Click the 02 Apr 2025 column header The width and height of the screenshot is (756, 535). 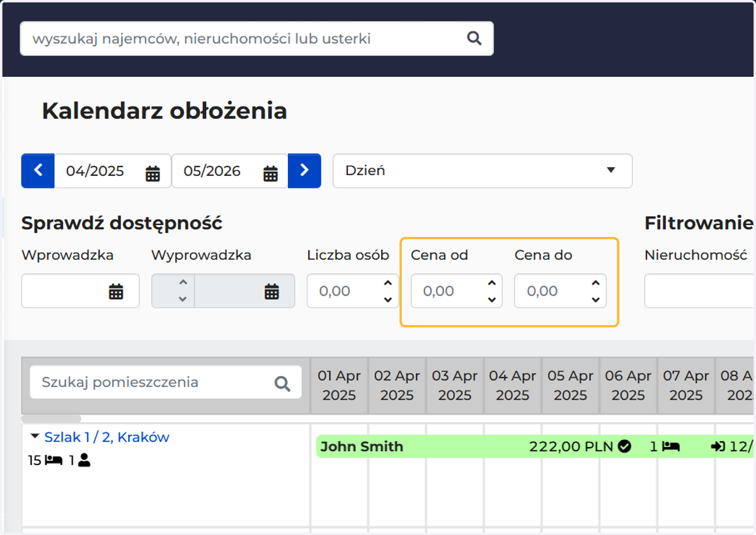click(x=397, y=386)
